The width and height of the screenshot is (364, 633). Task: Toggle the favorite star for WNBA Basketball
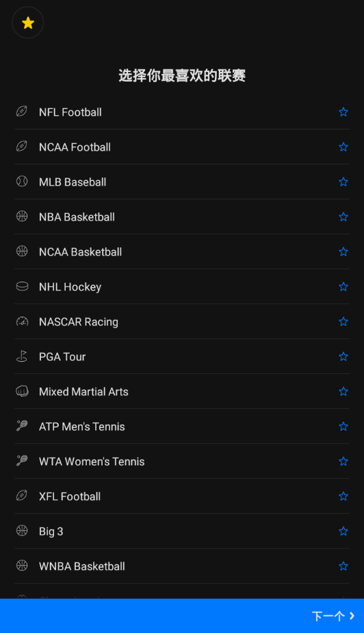[x=343, y=567]
